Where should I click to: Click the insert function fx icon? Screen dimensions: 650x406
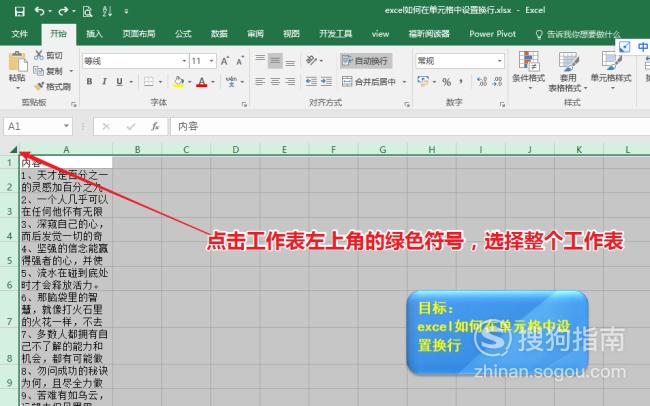coord(155,126)
